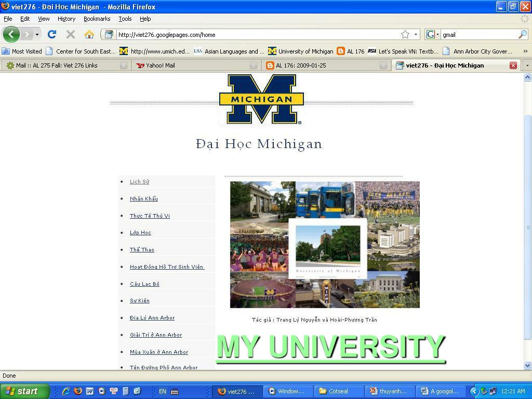532x399 pixels.
Task: Open A googol... Word document in taskbar
Action: coord(441,391)
